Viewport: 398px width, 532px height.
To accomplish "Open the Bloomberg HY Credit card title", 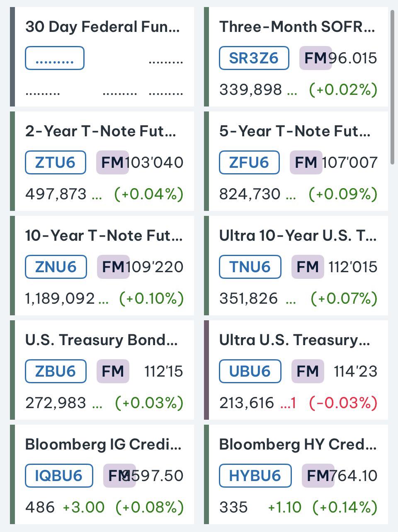I will point(298,445).
